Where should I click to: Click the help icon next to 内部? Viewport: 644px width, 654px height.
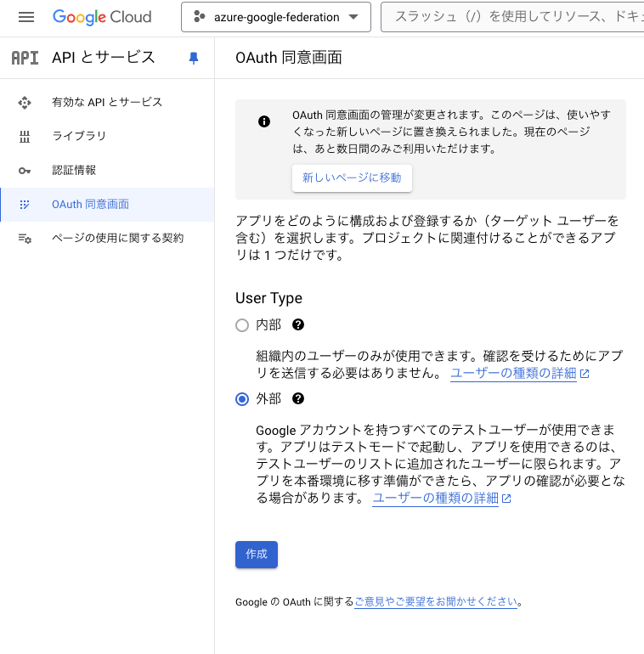[298, 324]
